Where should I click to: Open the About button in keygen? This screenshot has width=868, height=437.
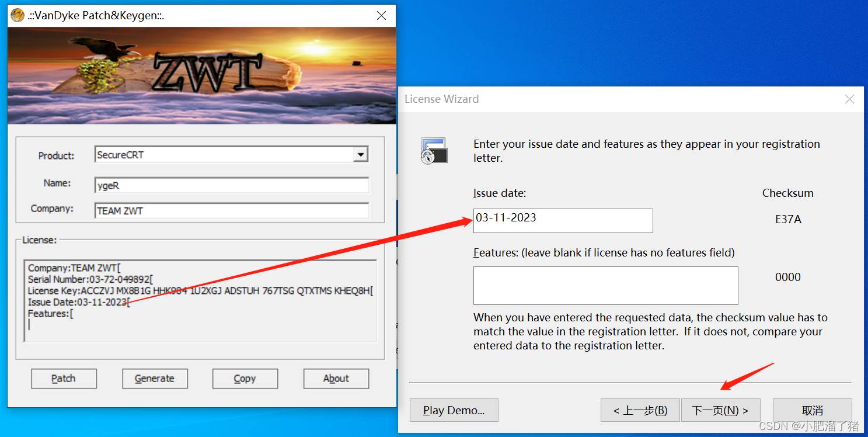point(336,379)
